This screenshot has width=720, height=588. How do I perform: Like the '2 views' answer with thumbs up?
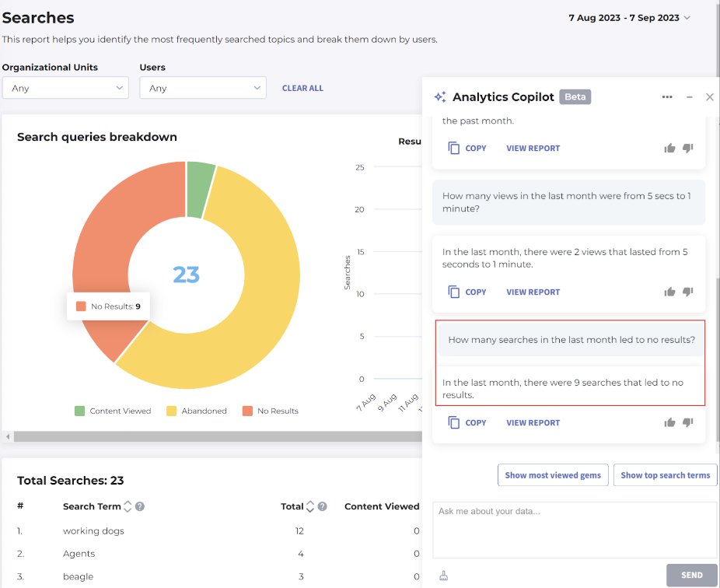pos(669,292)
